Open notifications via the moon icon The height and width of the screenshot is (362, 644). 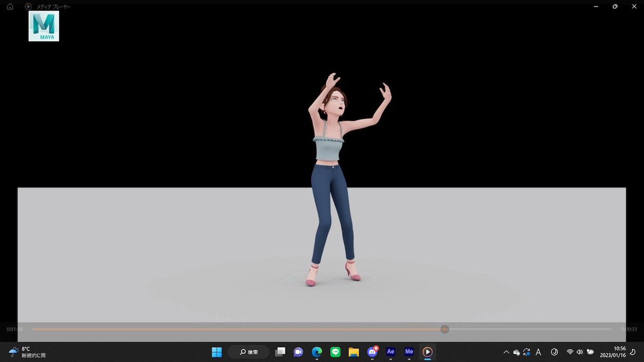coord(633,352)
